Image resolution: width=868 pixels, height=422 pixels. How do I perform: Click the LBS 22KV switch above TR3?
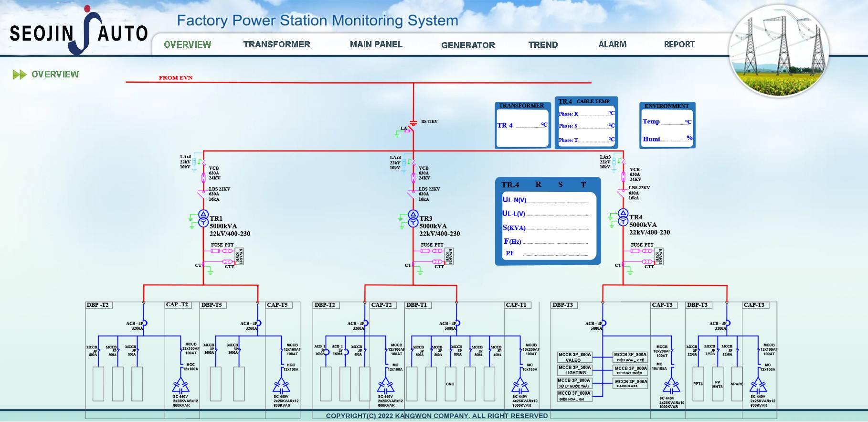click(412, 194)
